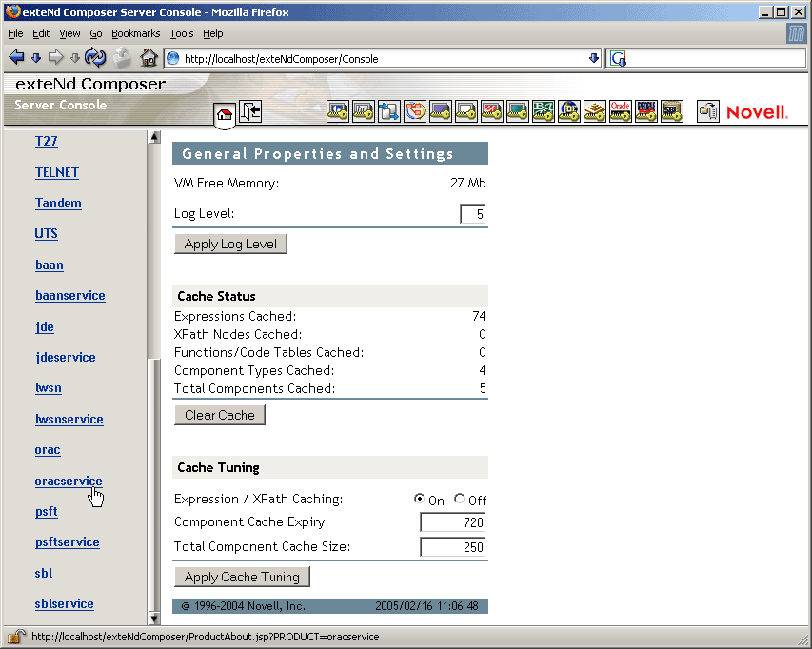Open the 'hp' key connector icon
Image resolution: width=812 pixels, height=649 pixels.
pos(364,111)
